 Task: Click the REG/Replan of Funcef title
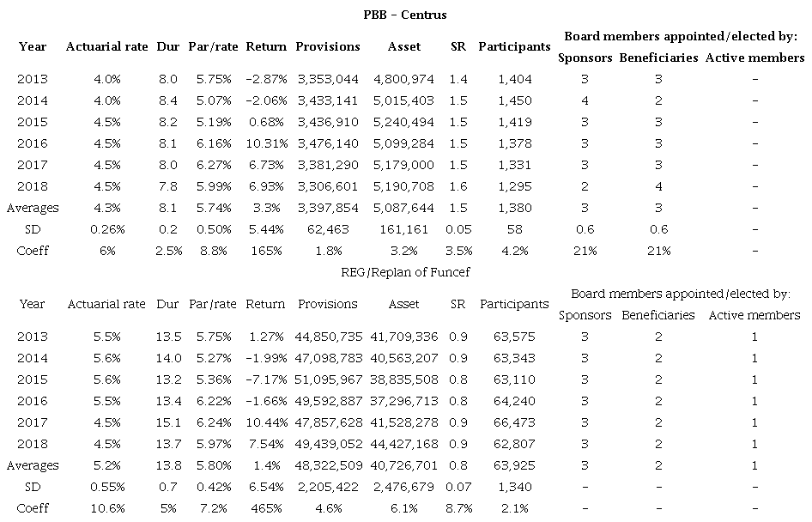click(405, 272)
